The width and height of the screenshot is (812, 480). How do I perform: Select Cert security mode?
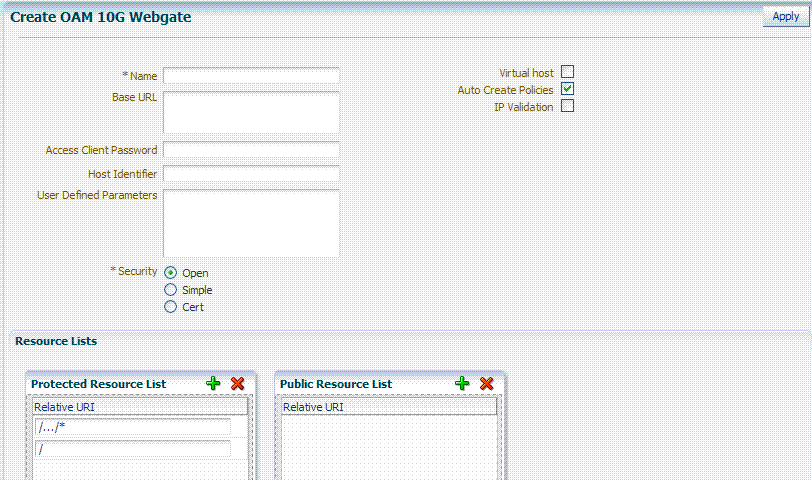[170, 307]
